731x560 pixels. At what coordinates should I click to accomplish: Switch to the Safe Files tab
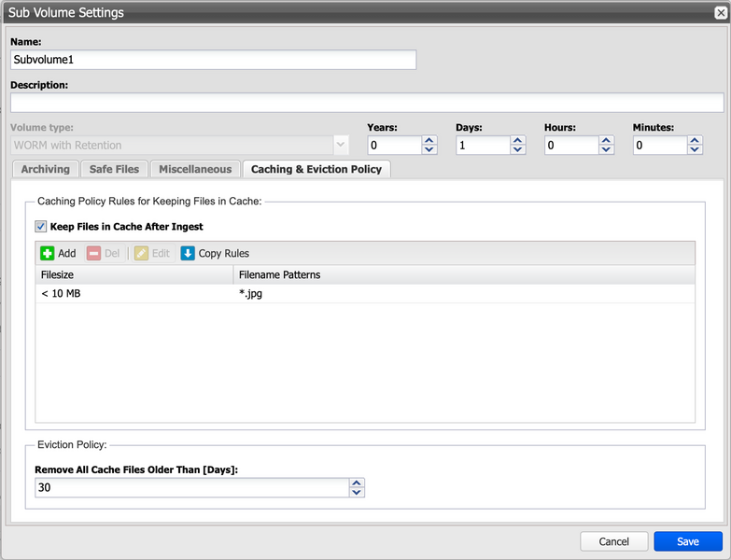(x=114, y=169)
